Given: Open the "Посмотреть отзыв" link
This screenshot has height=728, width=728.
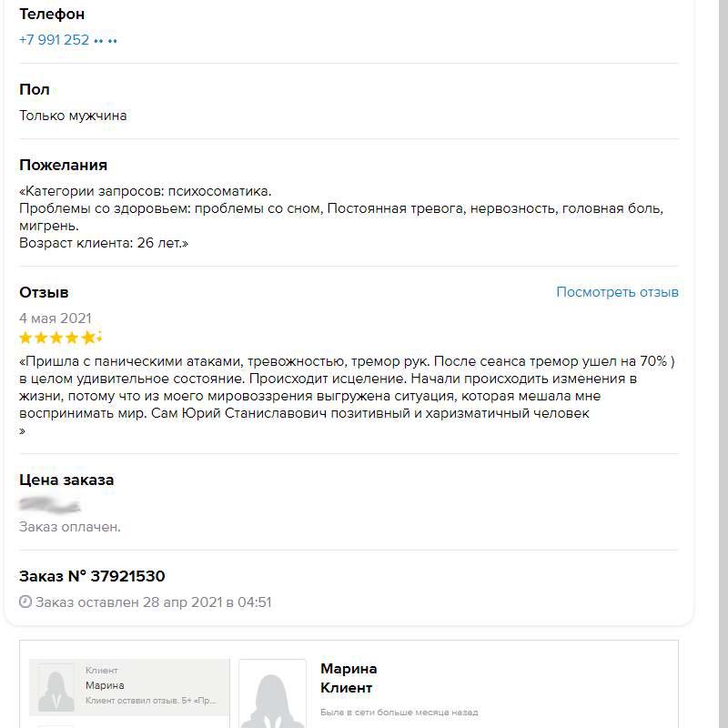Looking at the screenshot, I should [617, 292].
